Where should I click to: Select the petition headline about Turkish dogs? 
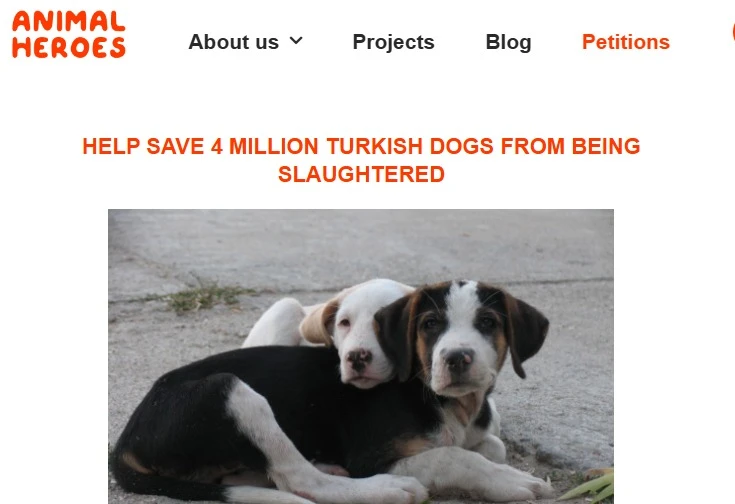pyautogui.click(x=361, y=160)
